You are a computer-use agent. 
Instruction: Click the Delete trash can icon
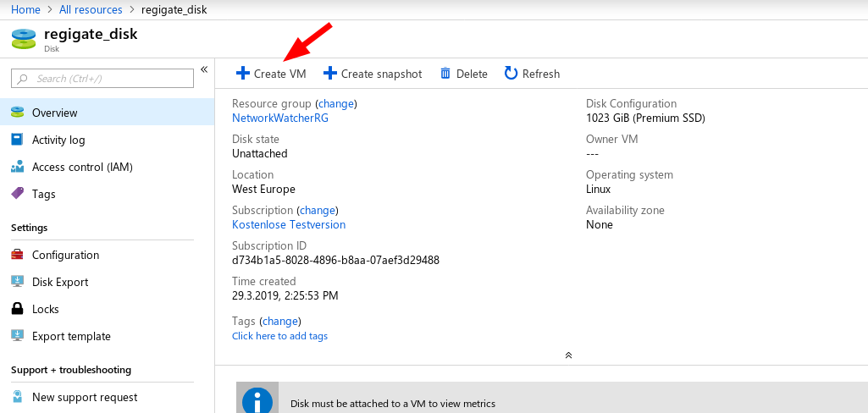[445, 74]
